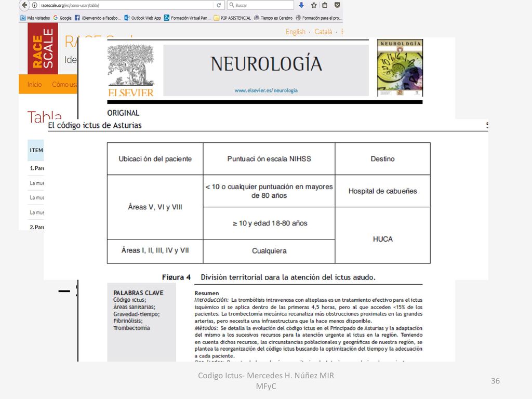Click the 'Áreas sanitarias;' keyword
The height and width of the screenshot is (399, 532).
[135, 307]
